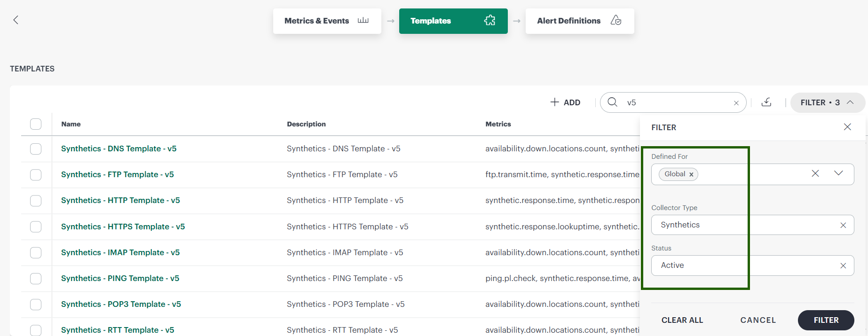The width and height of the screenshot is (868, 336).
Task: Click the bell icon beside Alert Definitions
Action: 616,20
